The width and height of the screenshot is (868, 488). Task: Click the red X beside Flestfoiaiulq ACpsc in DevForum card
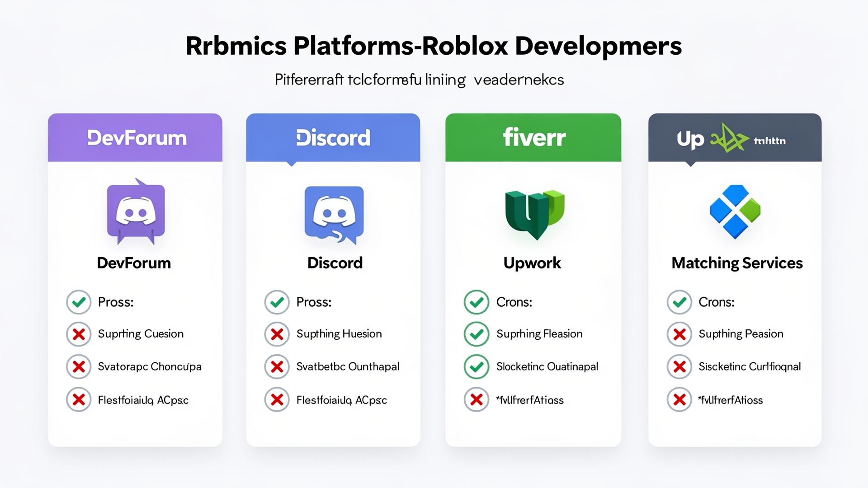pos(79,399)
